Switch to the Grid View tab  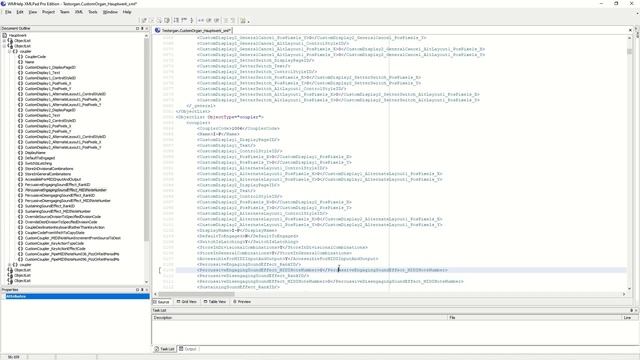pyautogui.click(x=187, y=302)
